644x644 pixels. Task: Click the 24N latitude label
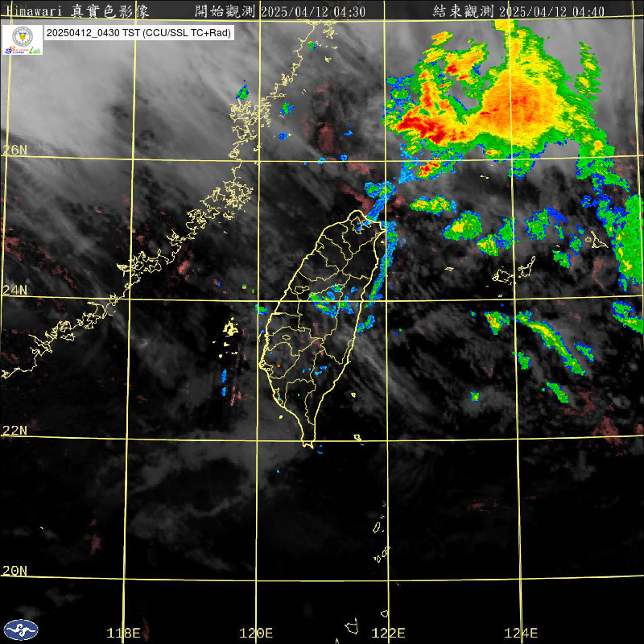(x=14, y=290)
